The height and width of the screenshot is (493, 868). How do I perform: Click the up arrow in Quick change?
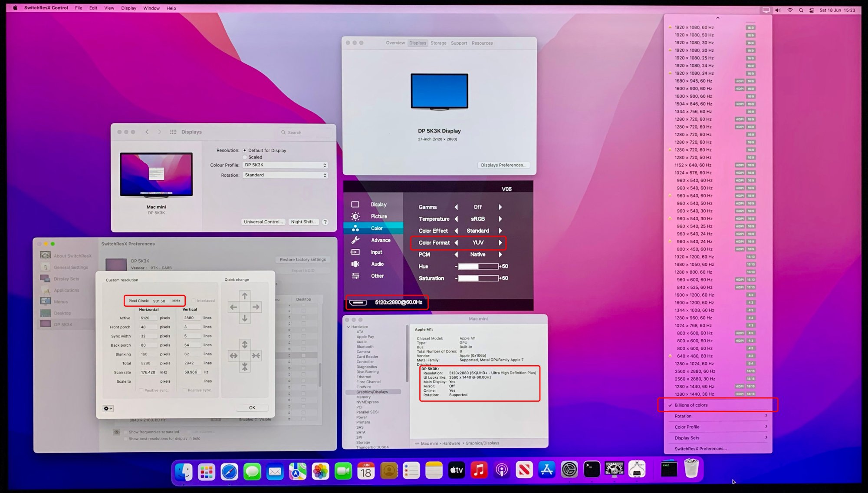pyautogui.click(x=245, y=296)
